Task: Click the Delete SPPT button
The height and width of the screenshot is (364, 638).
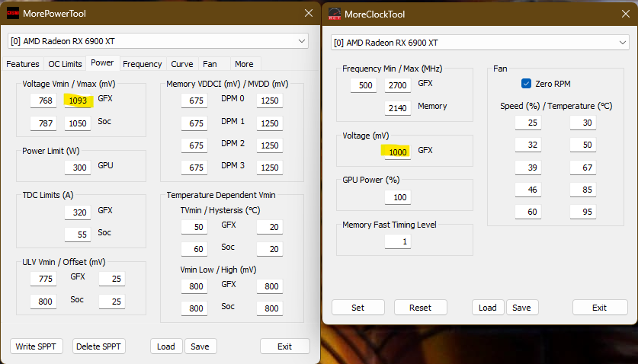Action: click(98, 346)
